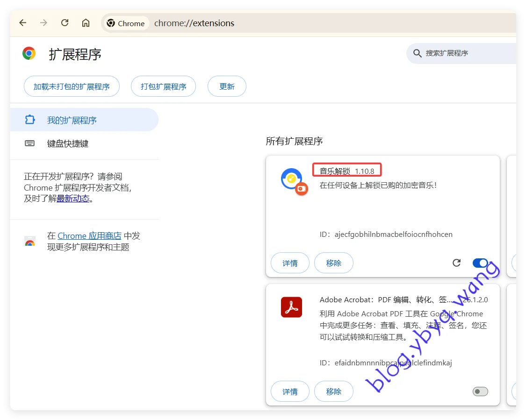Click the reload icon on 音乐解锁 card

pyautogui.click(x=457, y=263)
